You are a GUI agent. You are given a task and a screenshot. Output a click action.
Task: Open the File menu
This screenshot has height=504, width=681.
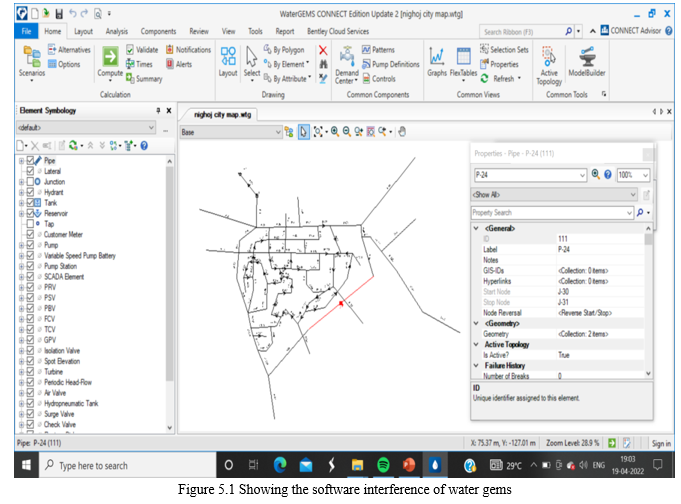click(x=26, y=31)
